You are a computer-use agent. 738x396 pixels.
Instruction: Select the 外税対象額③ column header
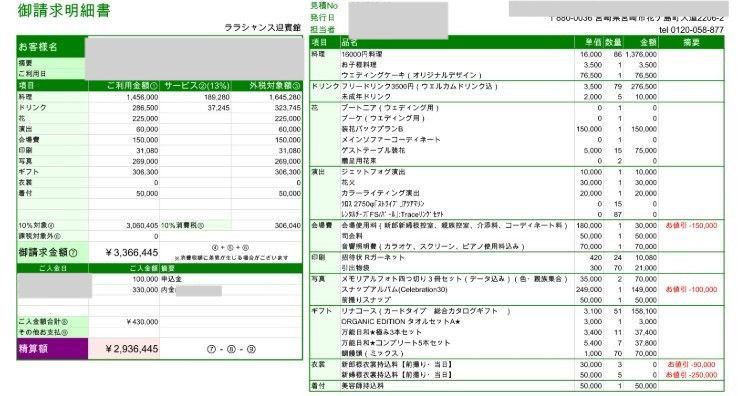266,86
